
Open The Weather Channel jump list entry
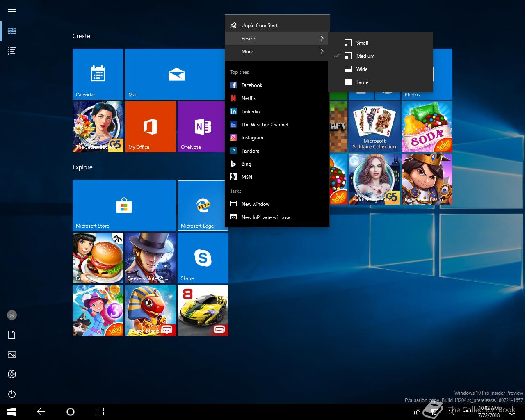point(277,125)
